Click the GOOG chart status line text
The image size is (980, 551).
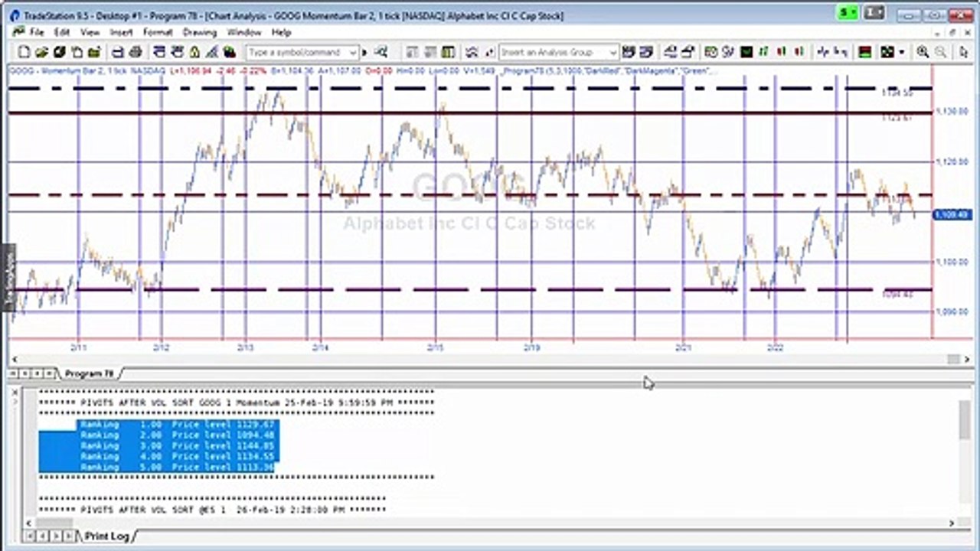pos(364,71)
